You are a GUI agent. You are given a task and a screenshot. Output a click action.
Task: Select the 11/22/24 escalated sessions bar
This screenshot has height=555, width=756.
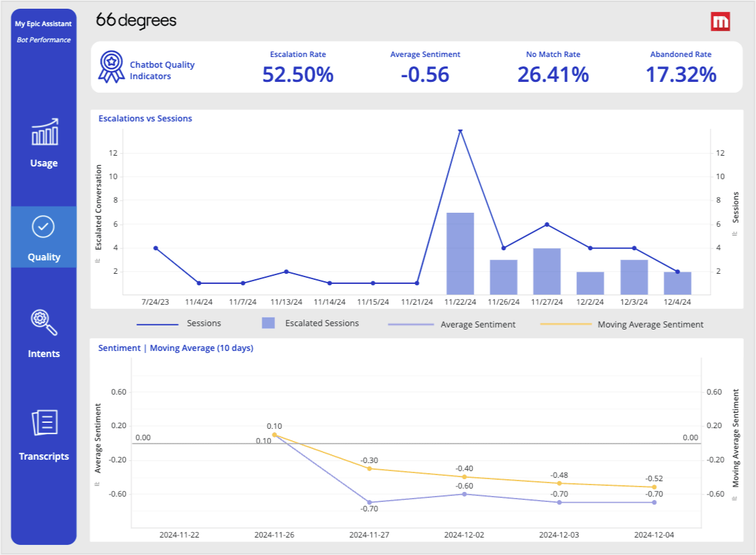point(460,254)
